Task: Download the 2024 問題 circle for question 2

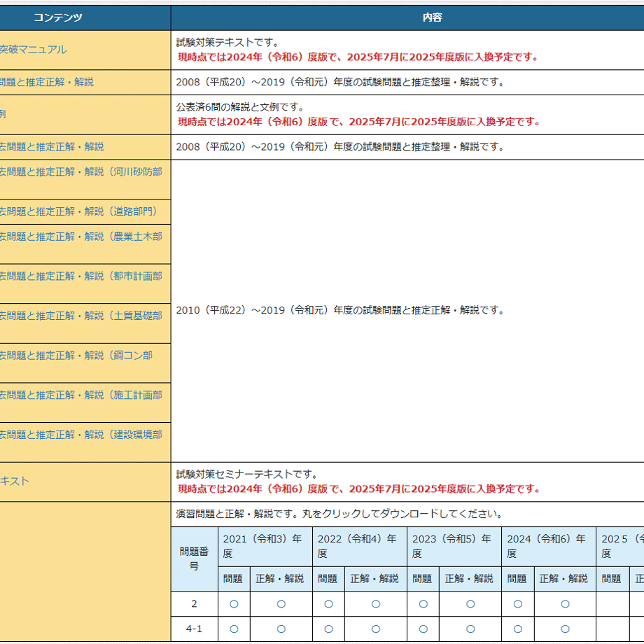Action: click(518, 604)
